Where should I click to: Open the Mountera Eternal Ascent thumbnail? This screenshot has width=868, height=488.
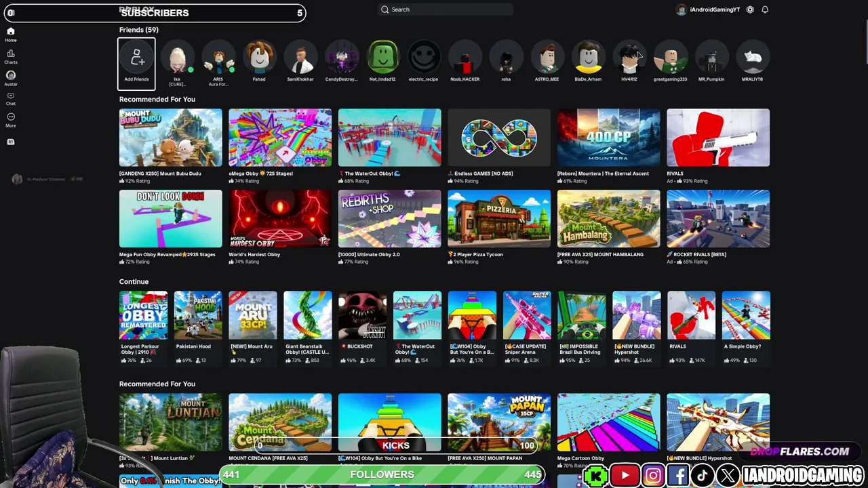click(x=608, y=138)
